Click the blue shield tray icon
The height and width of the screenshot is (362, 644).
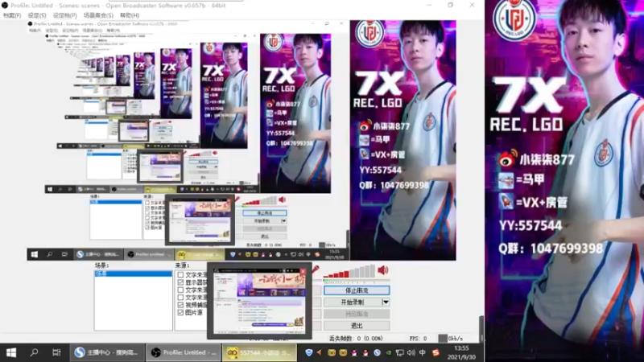pos(308,352)
